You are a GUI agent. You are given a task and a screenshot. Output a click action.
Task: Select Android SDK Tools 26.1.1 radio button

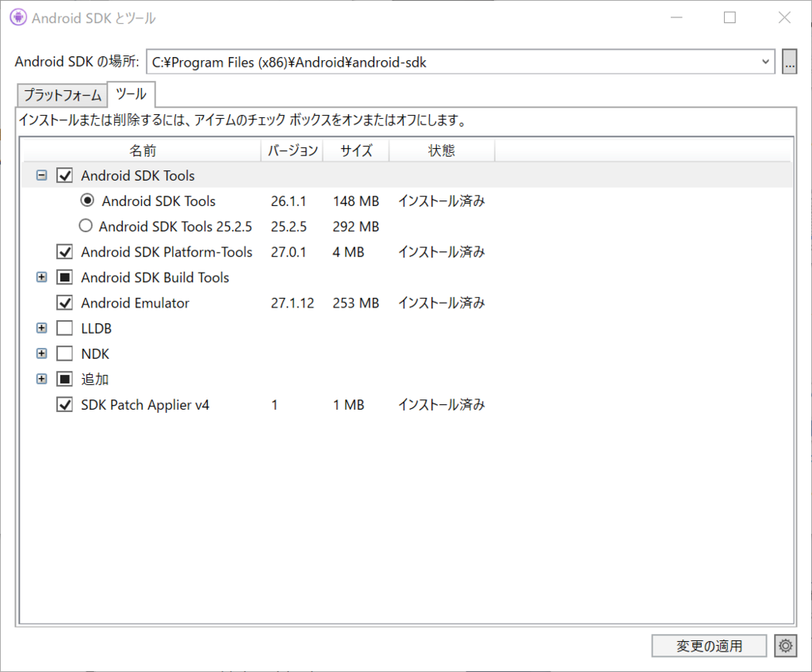[x=87, y=200]
